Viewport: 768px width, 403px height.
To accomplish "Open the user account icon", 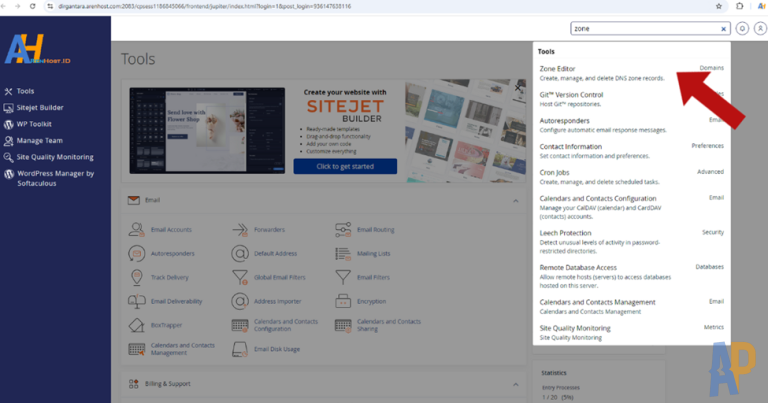I will coord(760,29).
